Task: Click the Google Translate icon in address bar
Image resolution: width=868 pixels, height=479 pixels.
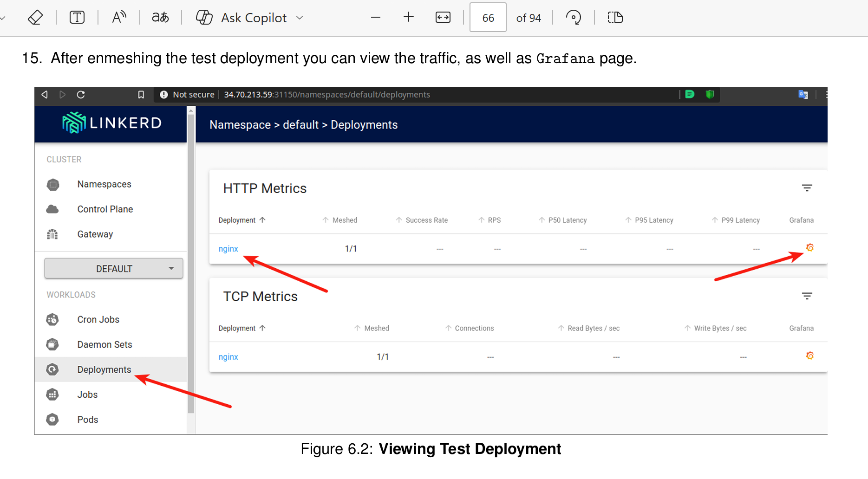Action: tap(803, 95)
